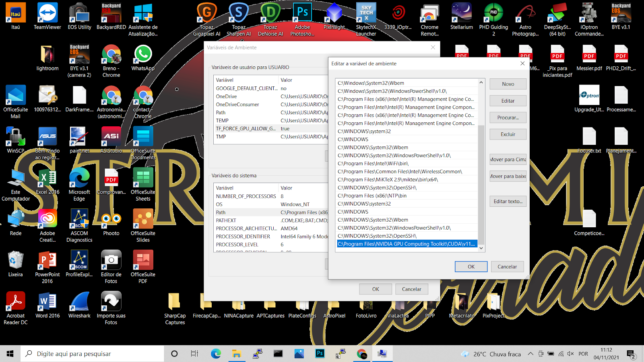The height and width of the screenshot is (362, 644).
Task: Click the Procurar... button
Action: pyautogui.click(x=508, y=118)
